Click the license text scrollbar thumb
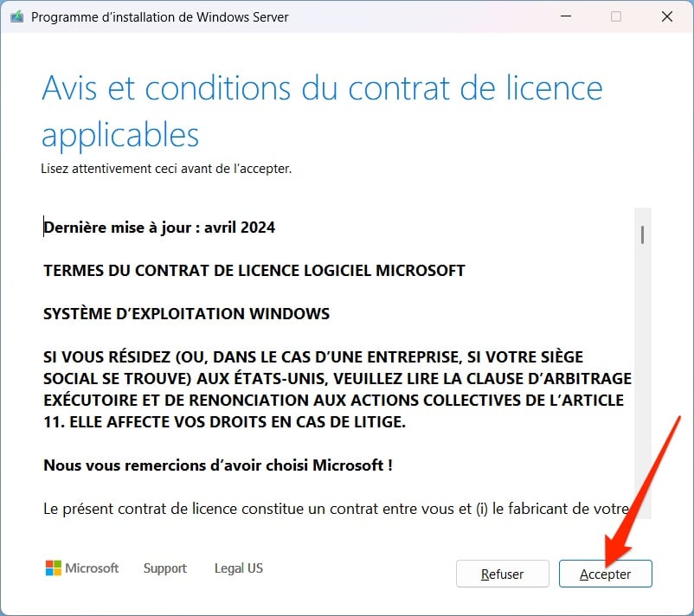 click(x=642, y=234)
